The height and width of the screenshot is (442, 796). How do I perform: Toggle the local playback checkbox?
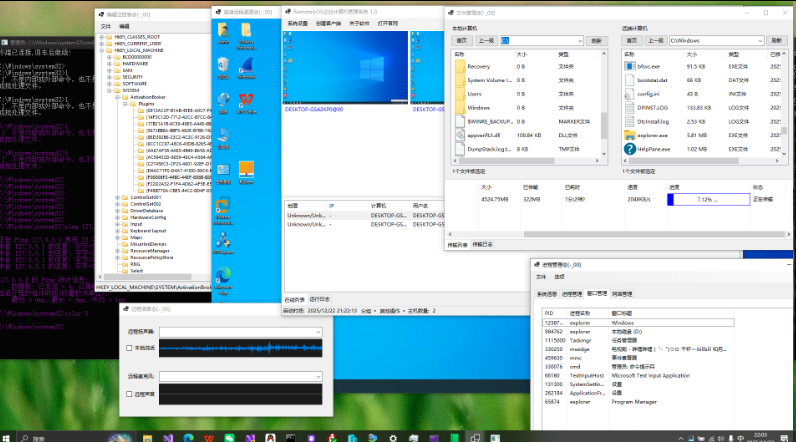point(129,348)
